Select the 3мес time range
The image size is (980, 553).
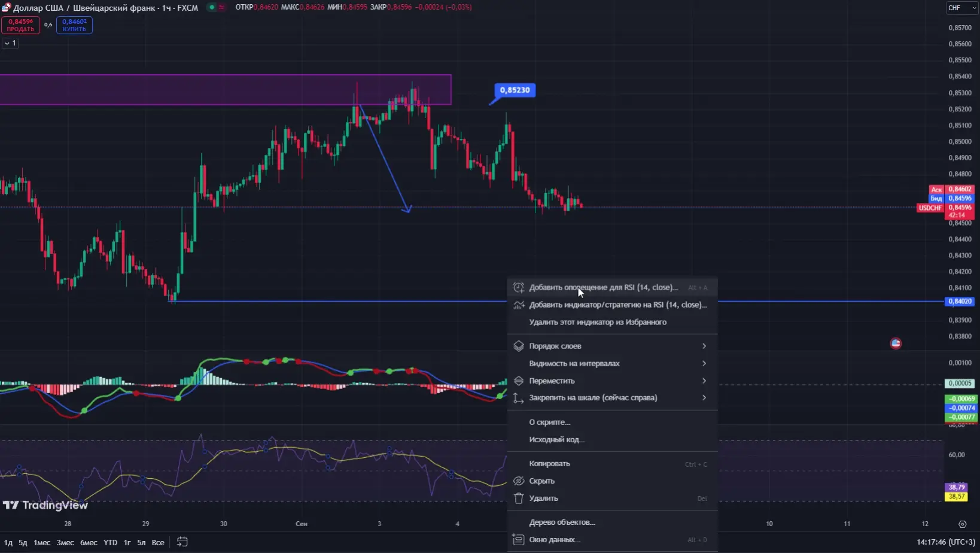pos(65,542)
